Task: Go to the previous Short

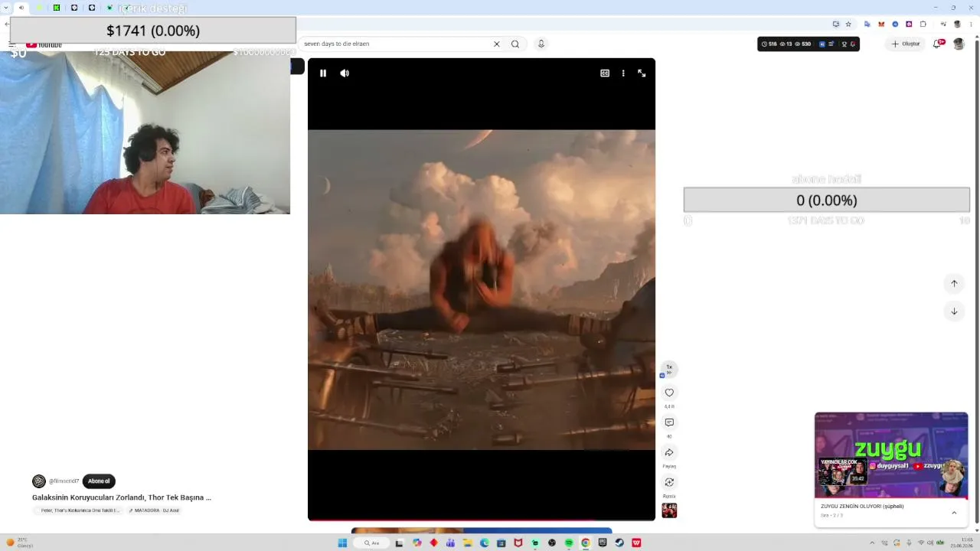Action: click(954, 283)
